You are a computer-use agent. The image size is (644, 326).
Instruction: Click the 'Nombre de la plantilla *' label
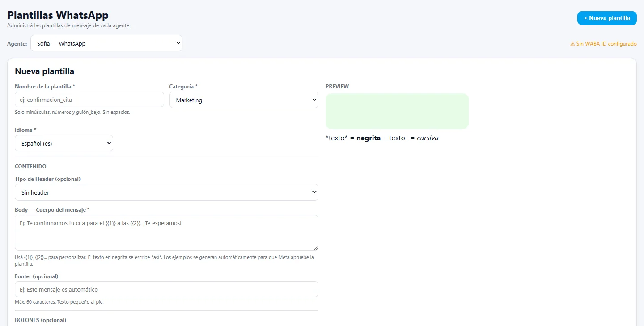click(x=45, y=86)
